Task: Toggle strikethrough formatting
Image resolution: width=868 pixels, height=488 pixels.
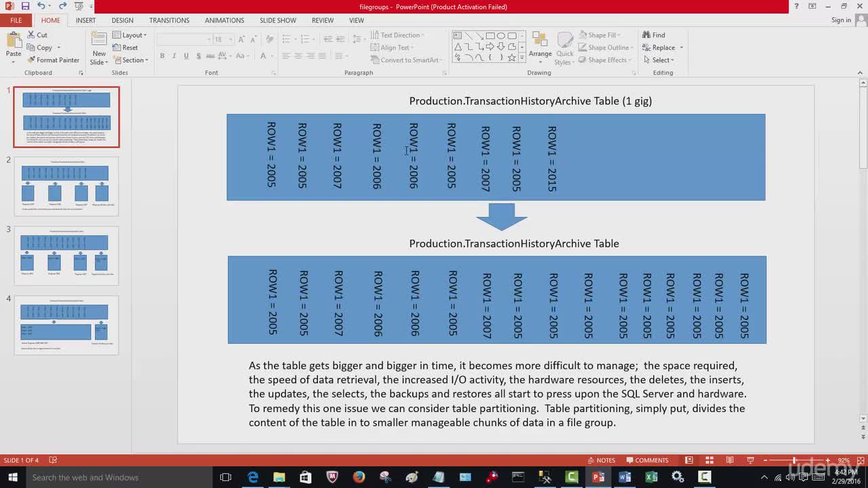Action: pyautogui.click(x=211, y=56)
